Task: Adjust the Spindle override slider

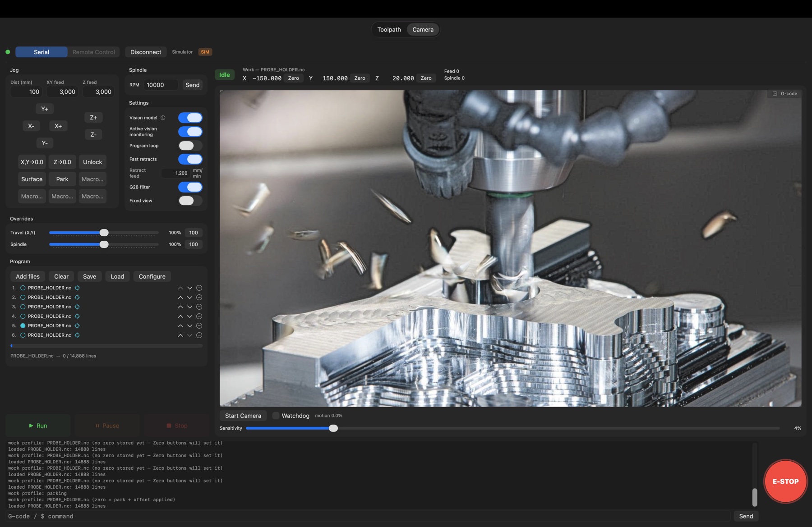Action: tap(104, 245)
